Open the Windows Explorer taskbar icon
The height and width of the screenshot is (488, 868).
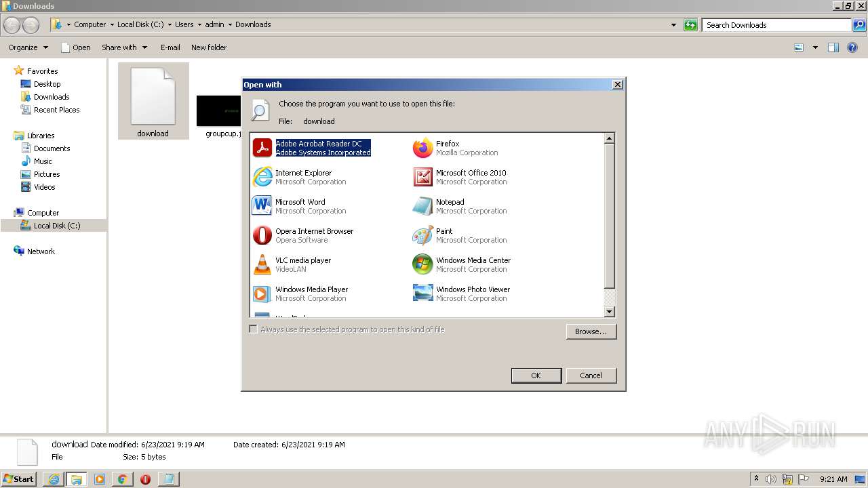tap(77, 479)
